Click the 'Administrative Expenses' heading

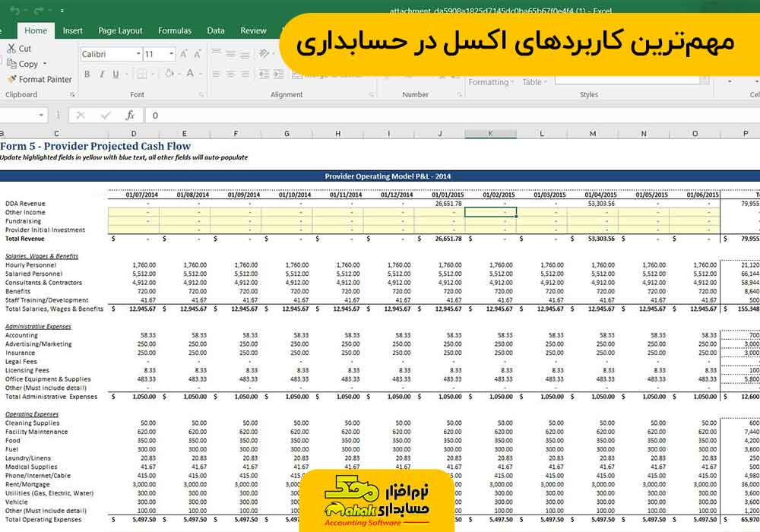[38, 327]
